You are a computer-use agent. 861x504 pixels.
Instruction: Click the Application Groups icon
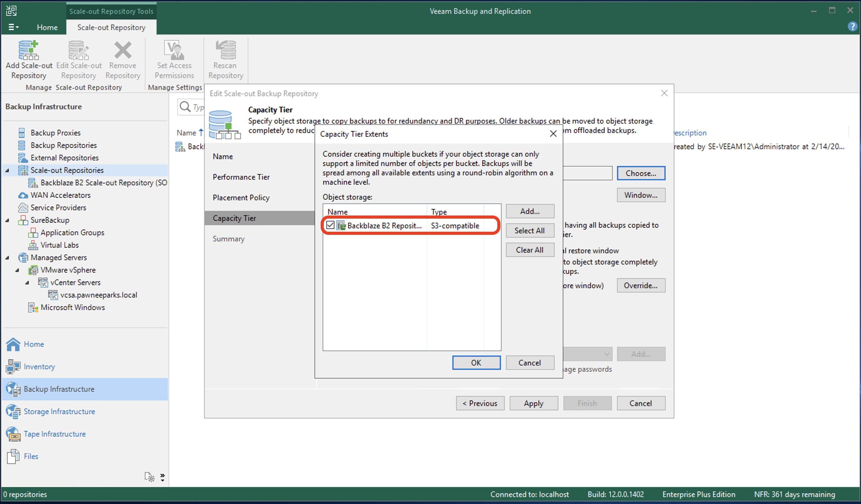[33, 232]
